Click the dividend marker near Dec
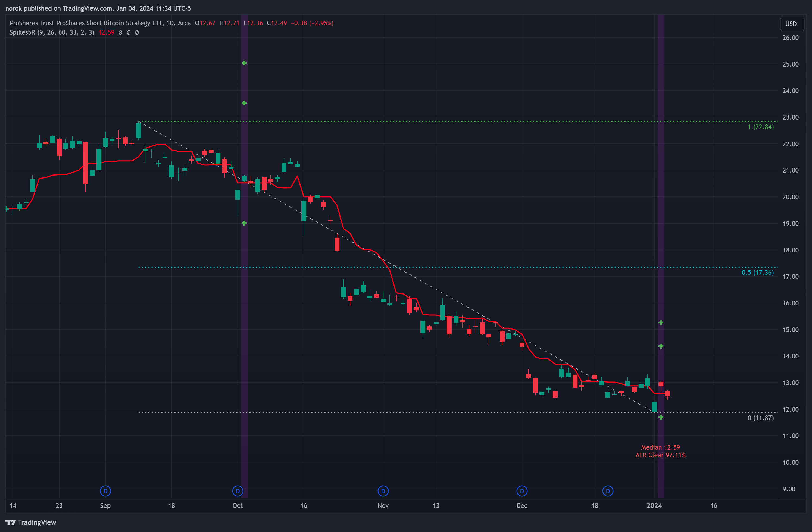 522,491
